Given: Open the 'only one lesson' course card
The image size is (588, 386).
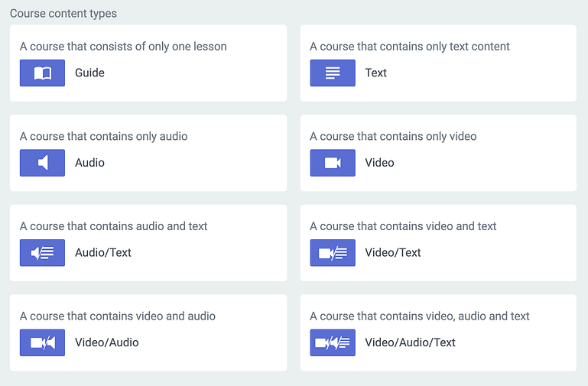Looking at the screenshot, I should [148, 63].
